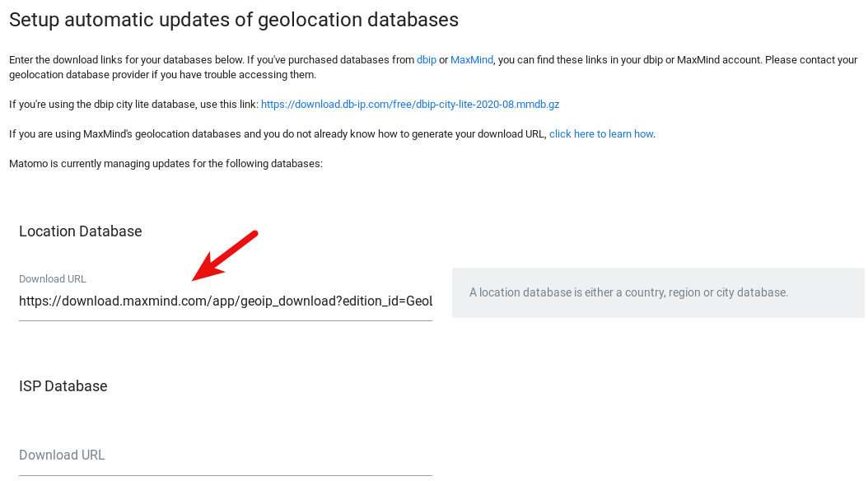Click the 'Please contact your geolocation database provider' sentence
The width and height of the screenshot is (868, 481).
point(165,75)
